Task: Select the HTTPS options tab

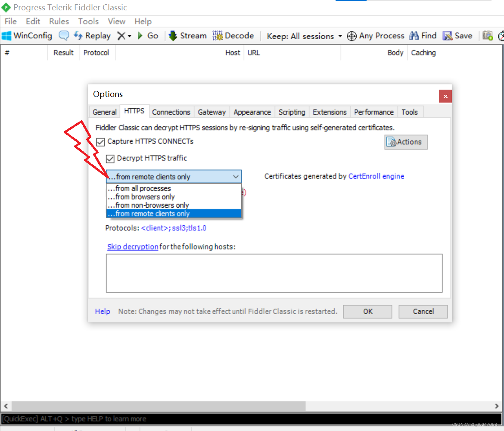Action: click(134, 111)
